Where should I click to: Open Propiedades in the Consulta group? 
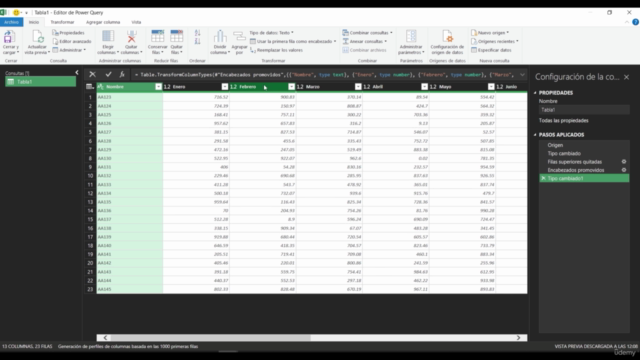pyautogui.click(x=69, y=33)
